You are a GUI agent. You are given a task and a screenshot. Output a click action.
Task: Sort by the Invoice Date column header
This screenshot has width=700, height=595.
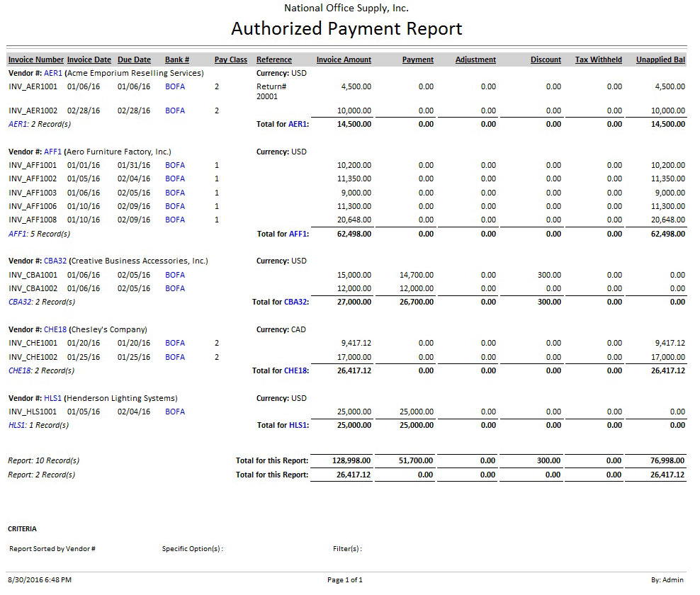click(x=89, y=60)
